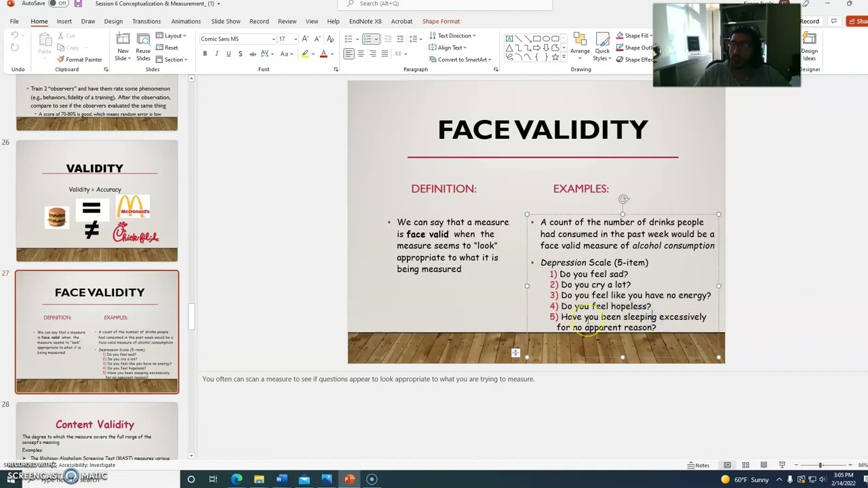Open the font size dropdown
The height and width of the screenshot is (488, 868).
295,39
